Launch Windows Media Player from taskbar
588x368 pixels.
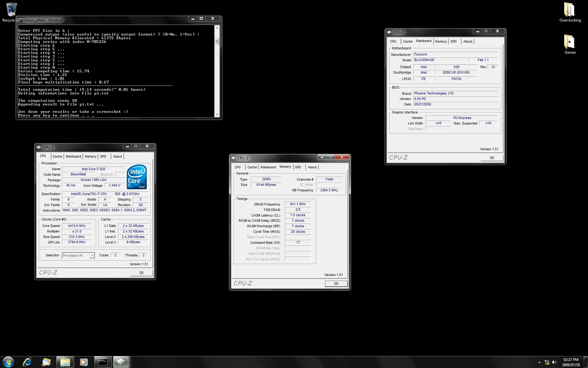[x=84, y=362]
